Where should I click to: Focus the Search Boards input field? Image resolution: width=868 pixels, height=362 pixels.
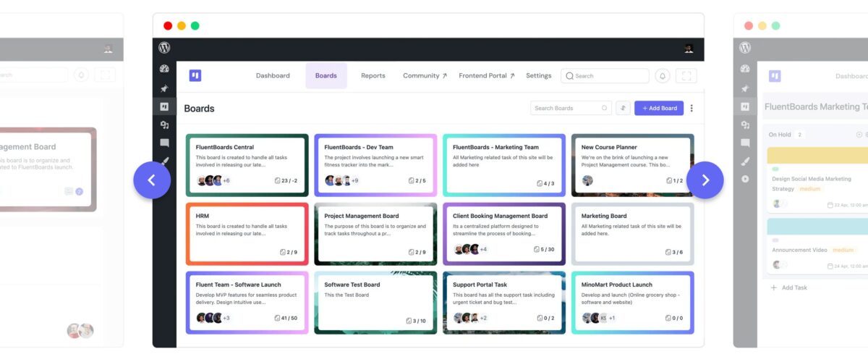(566, 108)
